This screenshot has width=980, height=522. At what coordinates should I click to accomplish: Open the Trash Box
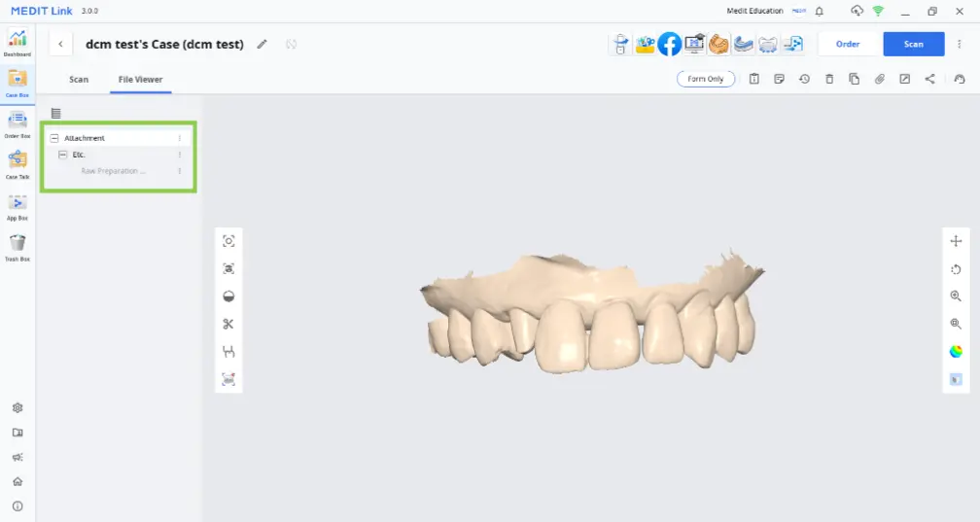[x=17, y=248]
